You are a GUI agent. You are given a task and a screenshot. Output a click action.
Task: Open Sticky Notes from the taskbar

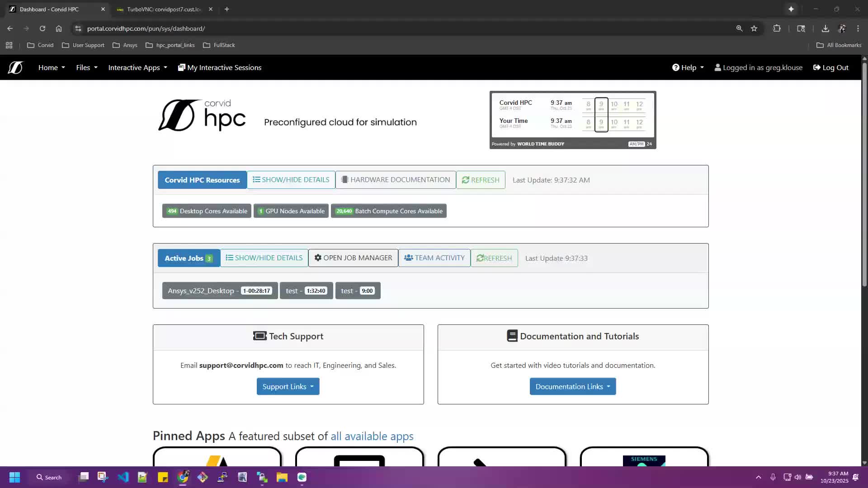point(163,477)
